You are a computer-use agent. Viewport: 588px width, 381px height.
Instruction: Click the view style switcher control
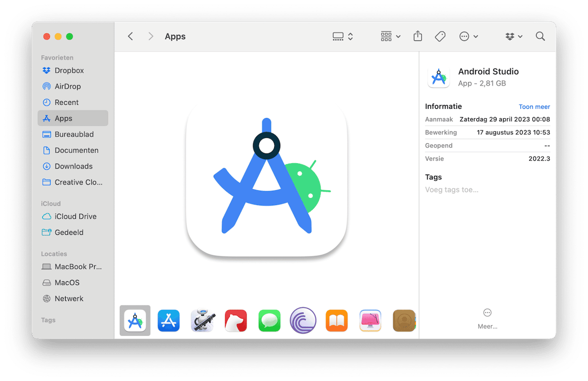coord(342,36)
